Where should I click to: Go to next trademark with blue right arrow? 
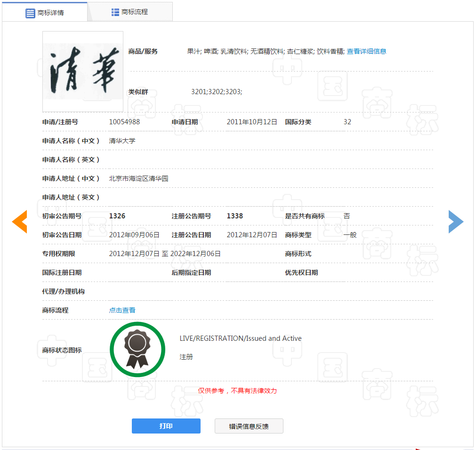455,222
